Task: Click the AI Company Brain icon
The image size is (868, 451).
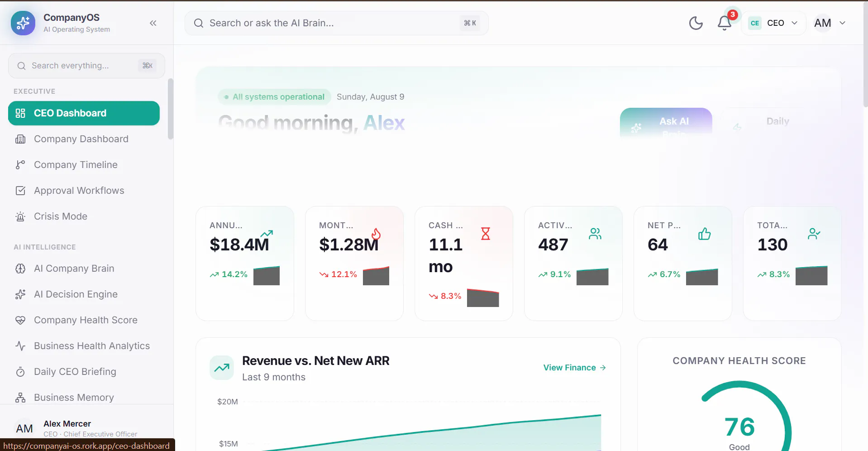Action: coord(20,269)
